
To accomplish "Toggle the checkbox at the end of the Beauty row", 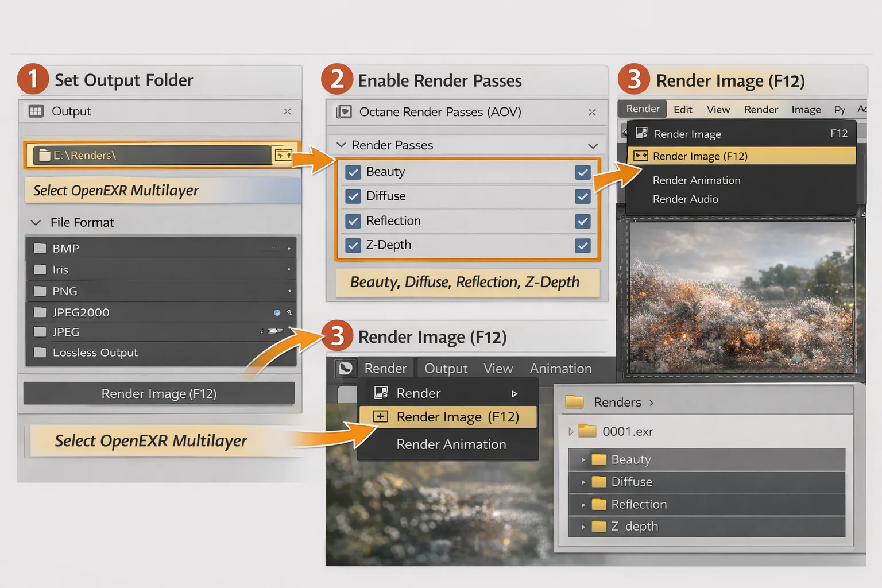I will (x=583, y=172).
